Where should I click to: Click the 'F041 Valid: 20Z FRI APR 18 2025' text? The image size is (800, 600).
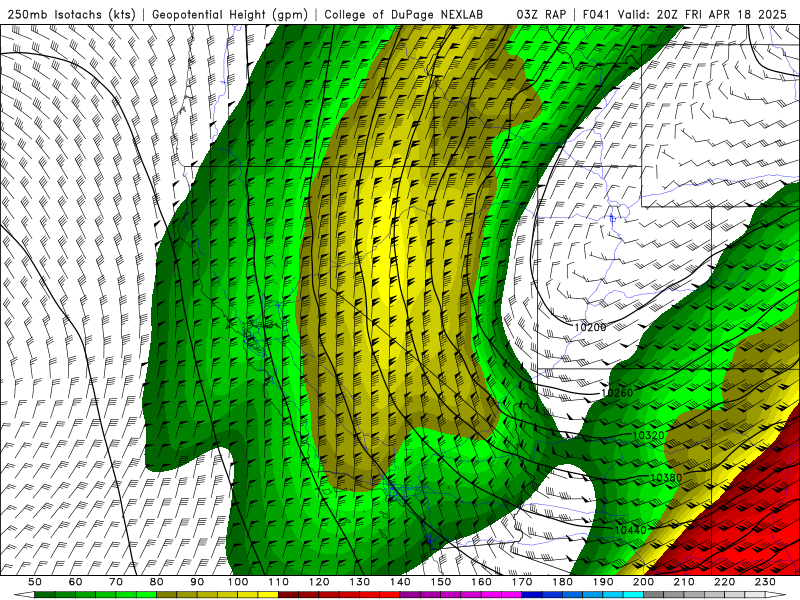pyautogui.click(x=685, y=14)
